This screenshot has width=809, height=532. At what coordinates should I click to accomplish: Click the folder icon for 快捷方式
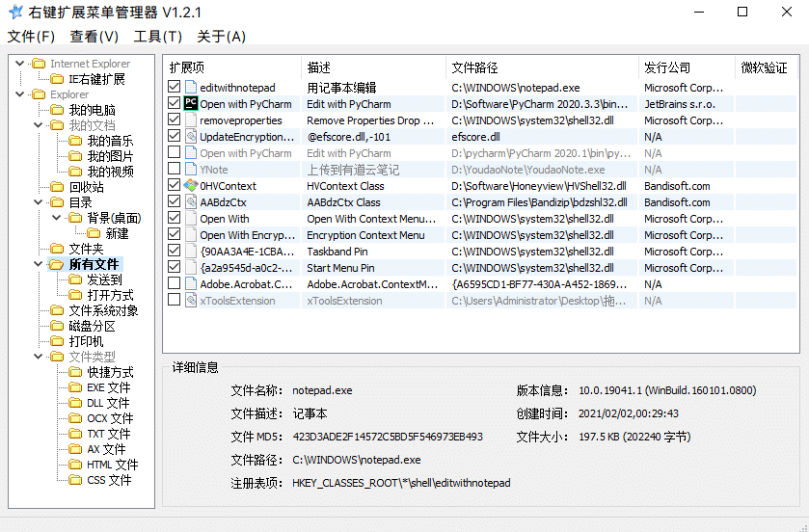click(x=75, y=372)
